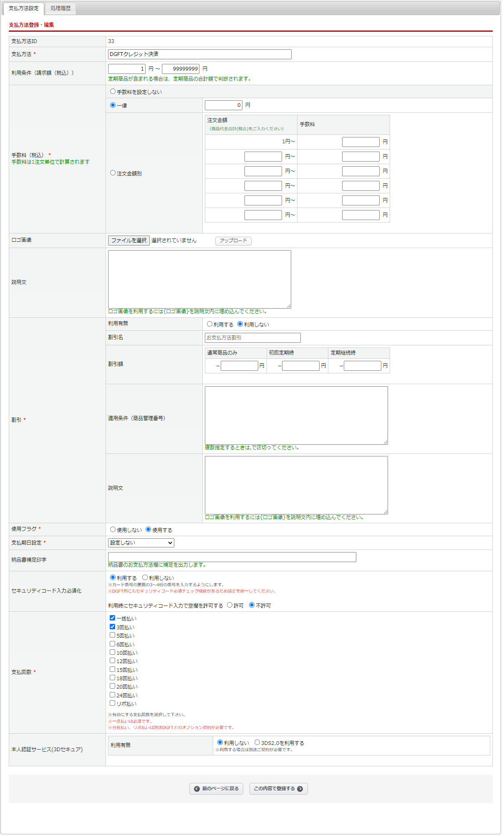Choose 3DS2.0を利用する radio option
The height and width of the screenshot is (836, 504).
pos(257,742)
